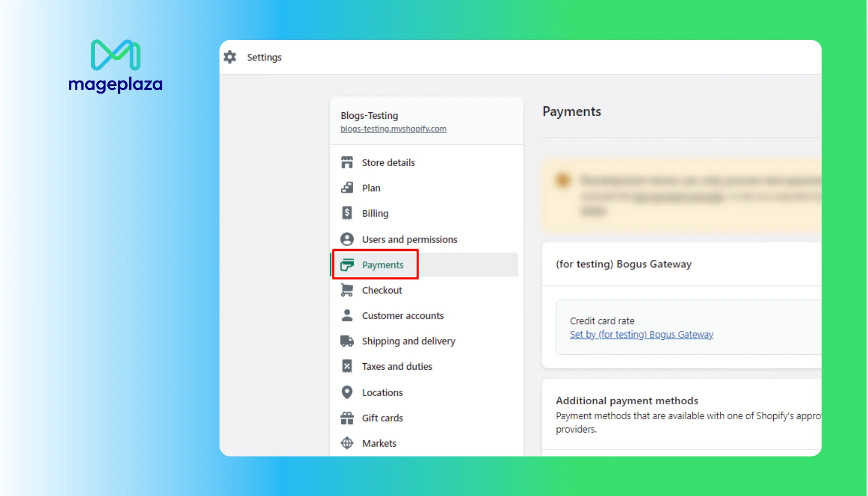Click the Users and permissions avatar icon
The height and width of the screenshot is (496, 868).
347,239
